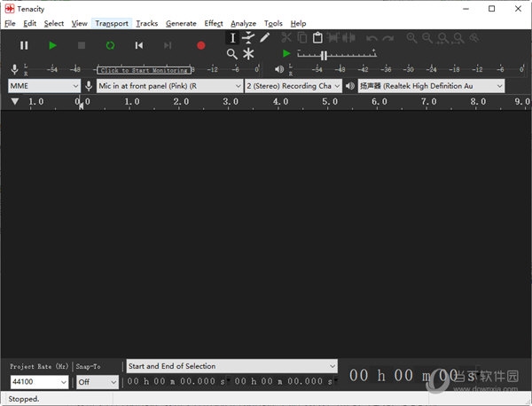The image size is (532, 406).
Task: Open the Project Rate 44100 dropdown
Action: (x=39, y=382)
